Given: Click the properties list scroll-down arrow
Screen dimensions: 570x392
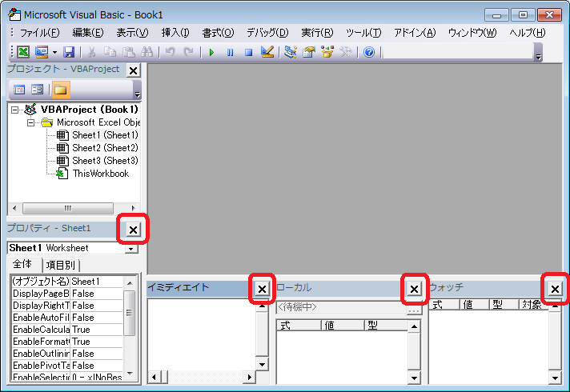Looking at the screenshot, I should click(130, 374).
